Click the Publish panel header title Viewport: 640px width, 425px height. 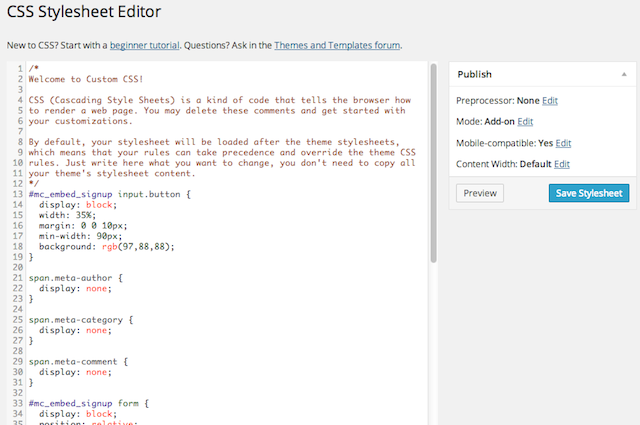[475, 74]
